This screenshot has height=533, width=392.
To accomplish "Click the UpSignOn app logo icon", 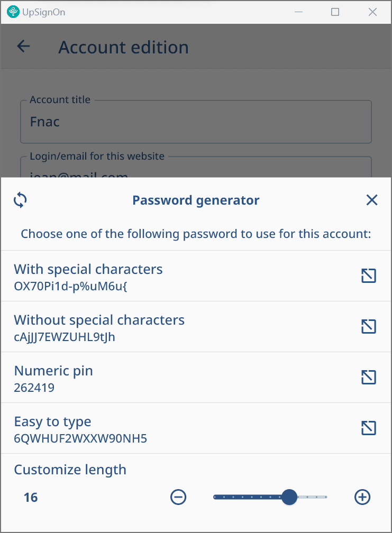I will pos(12,12).
